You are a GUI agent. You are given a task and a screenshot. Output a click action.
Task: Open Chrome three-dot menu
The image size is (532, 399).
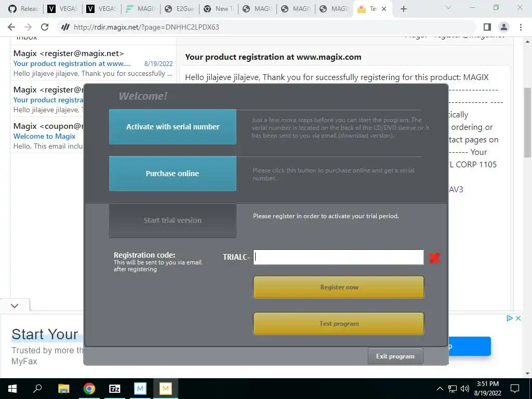pyautogui.click(x=521, y=27)
